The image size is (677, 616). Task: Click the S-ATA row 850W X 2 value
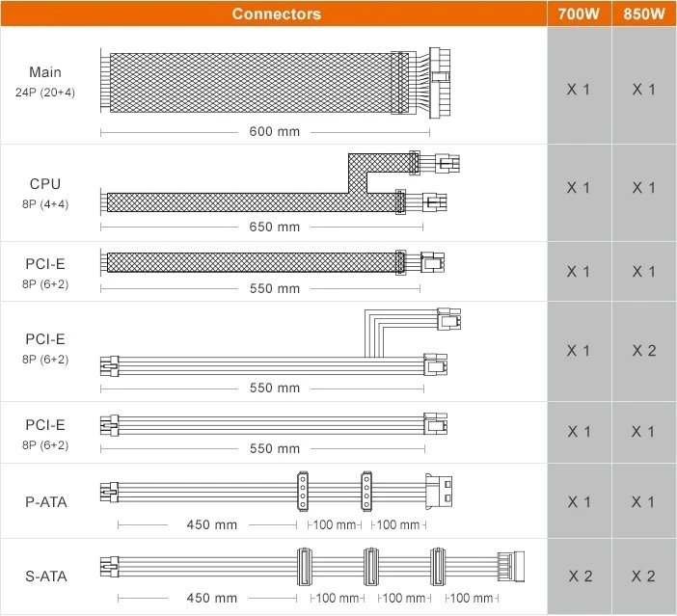pos(643,576)
